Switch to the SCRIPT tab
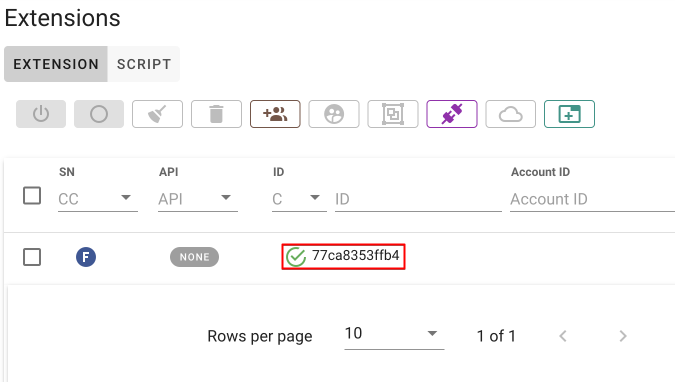675x382 pixels. pos(144,64)
